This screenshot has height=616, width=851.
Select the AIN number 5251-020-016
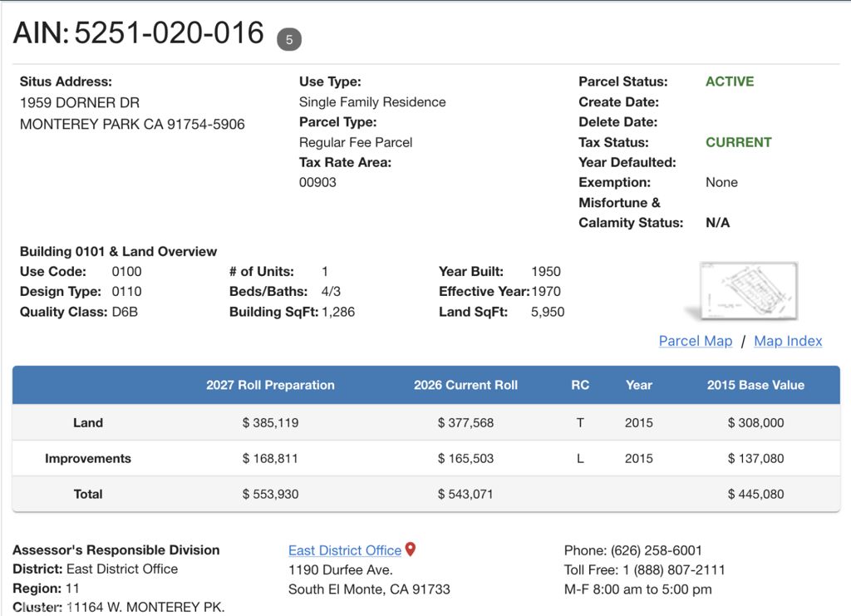169,32
